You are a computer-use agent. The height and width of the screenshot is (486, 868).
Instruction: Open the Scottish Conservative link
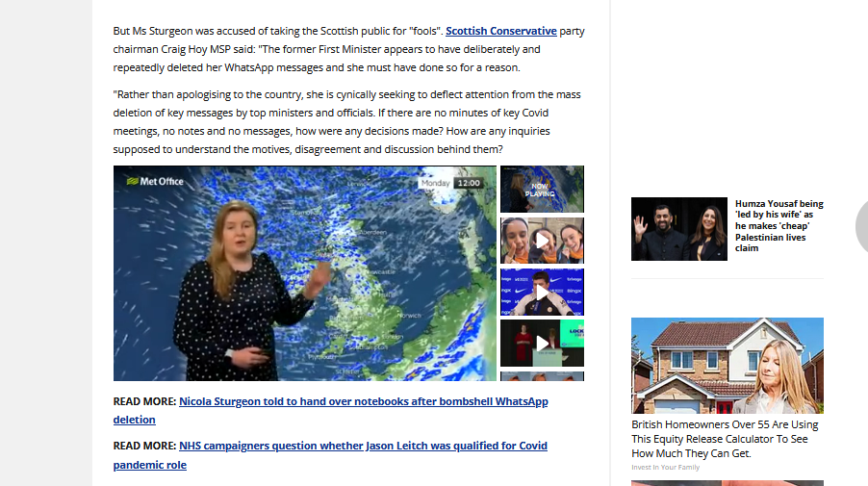[x=501, y=31]
